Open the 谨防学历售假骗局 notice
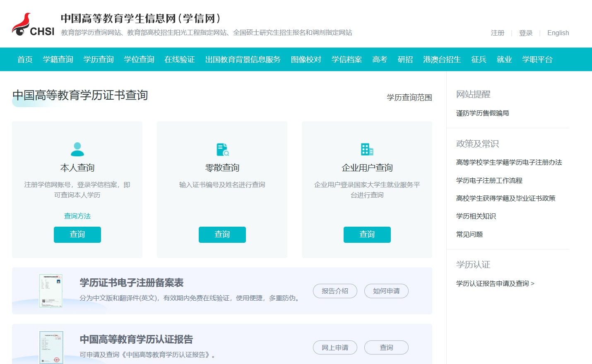The height and width of the screenshot is (364, 592). coord(482,113)
